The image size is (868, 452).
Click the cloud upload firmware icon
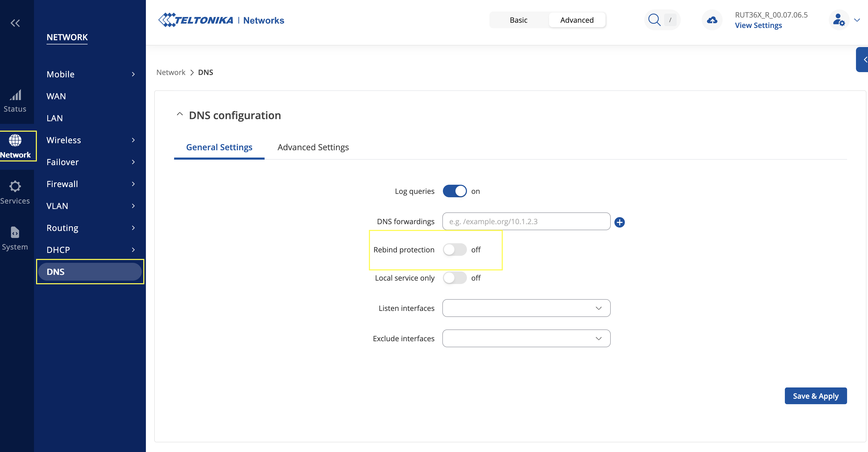tap(712, 20)
